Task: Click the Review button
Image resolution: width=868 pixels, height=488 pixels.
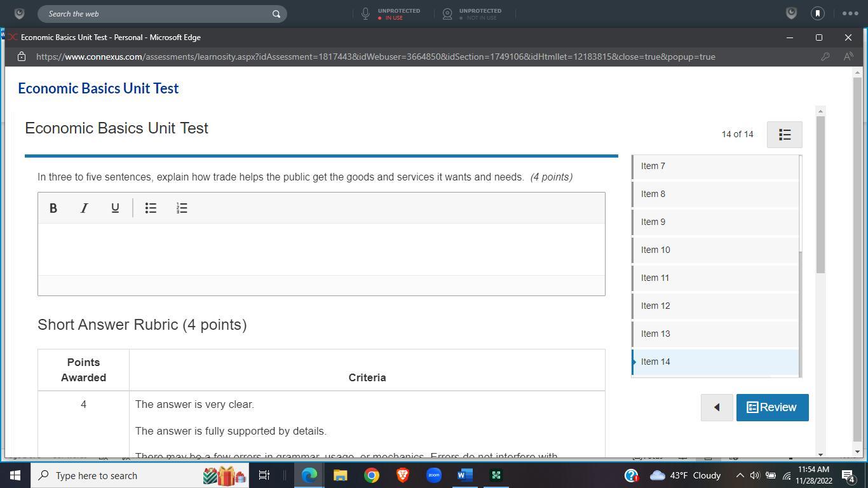Action: [772, 407]
